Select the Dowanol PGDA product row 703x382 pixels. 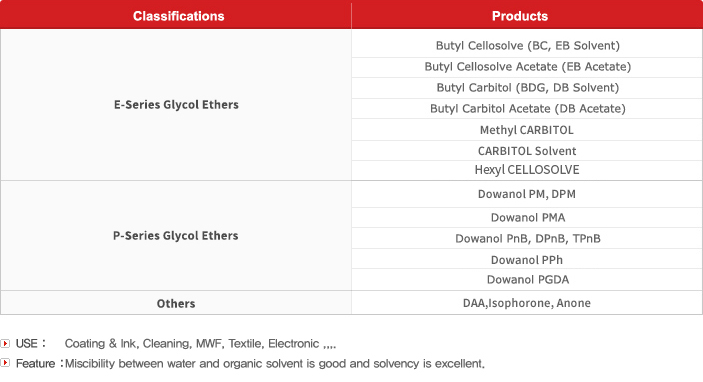[527, 280]
